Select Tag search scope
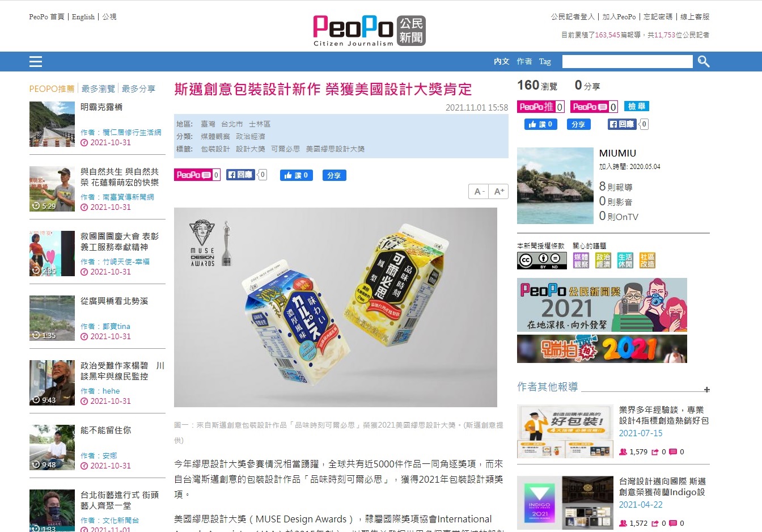Viewport: 762px width, 532px height. point(545,61)
